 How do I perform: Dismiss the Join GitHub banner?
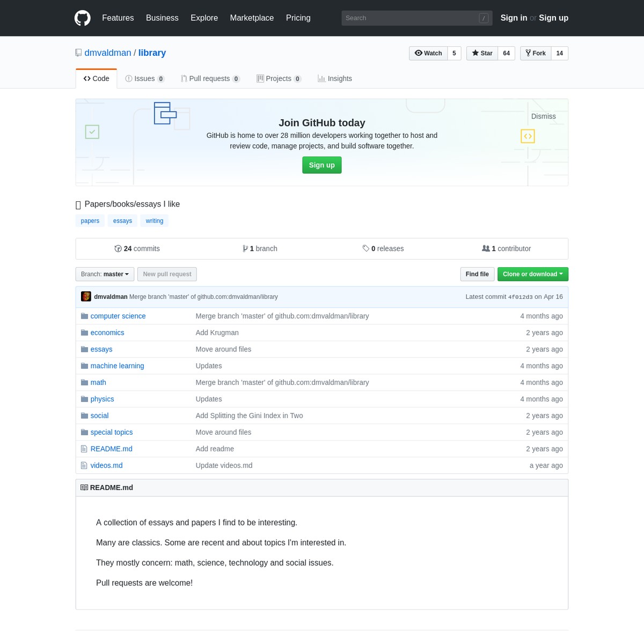[544, 116]
